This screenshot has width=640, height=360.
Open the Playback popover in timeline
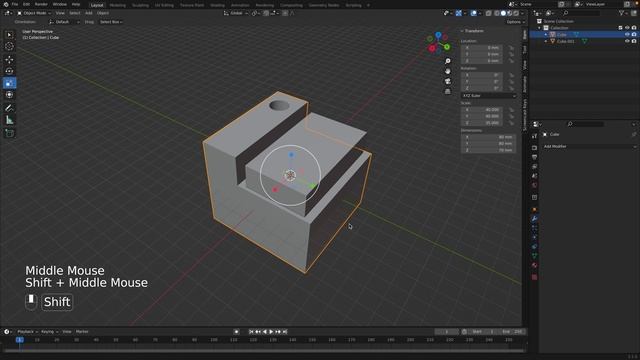(27, 332)
